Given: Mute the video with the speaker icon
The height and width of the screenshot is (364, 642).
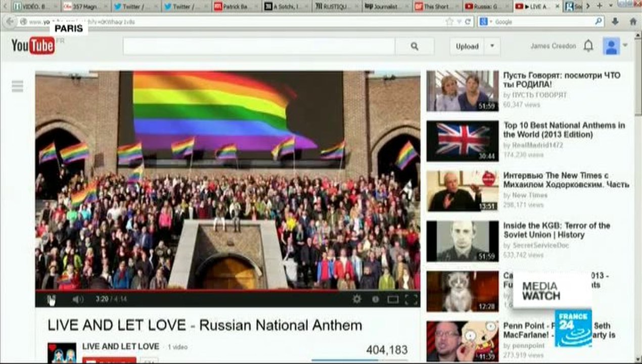Looking at the screenshot, I should (77, 299).
